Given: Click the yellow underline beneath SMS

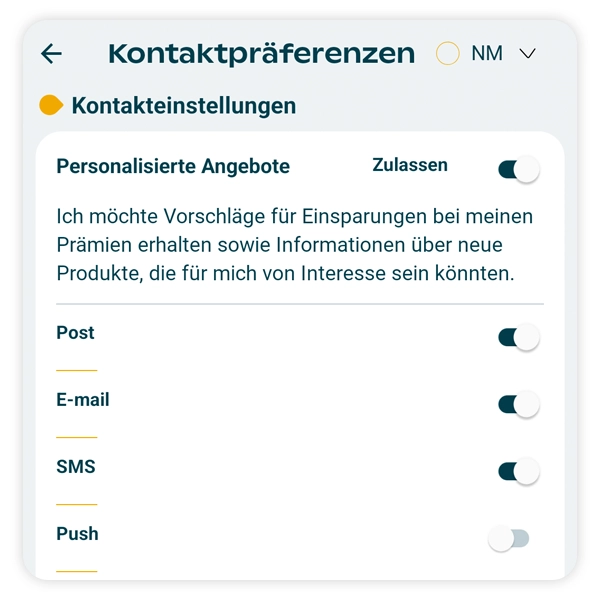Looking at the screenshot, I should click(x=77, y=504).
